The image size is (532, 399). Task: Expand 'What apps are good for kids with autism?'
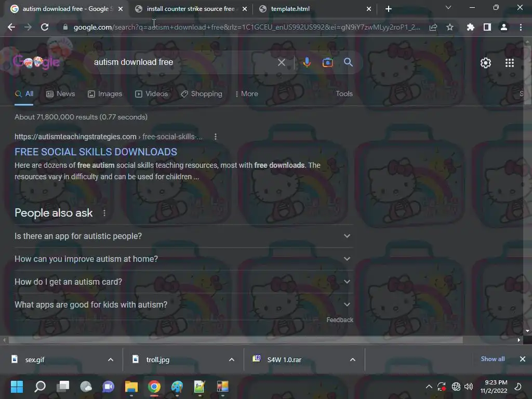183,304
